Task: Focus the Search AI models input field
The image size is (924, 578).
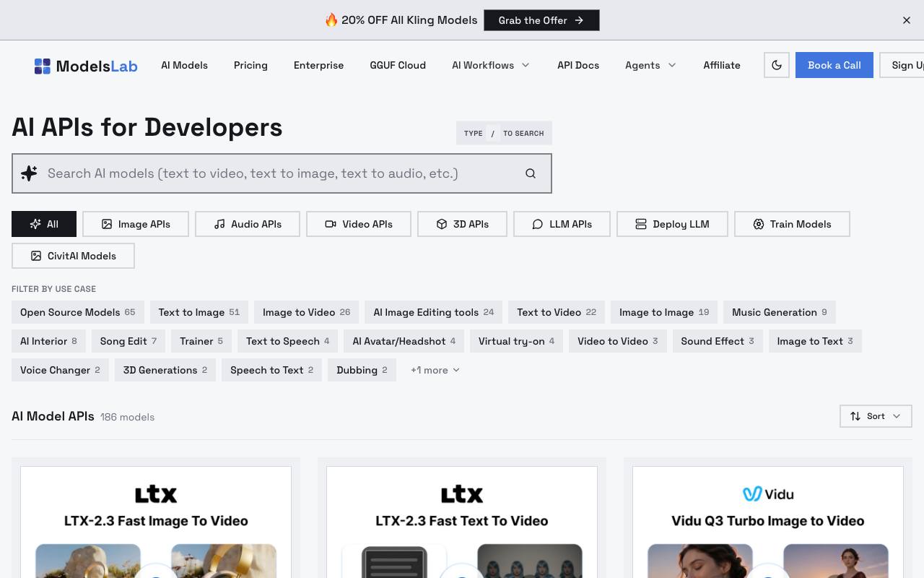Action: coord(282,173)
